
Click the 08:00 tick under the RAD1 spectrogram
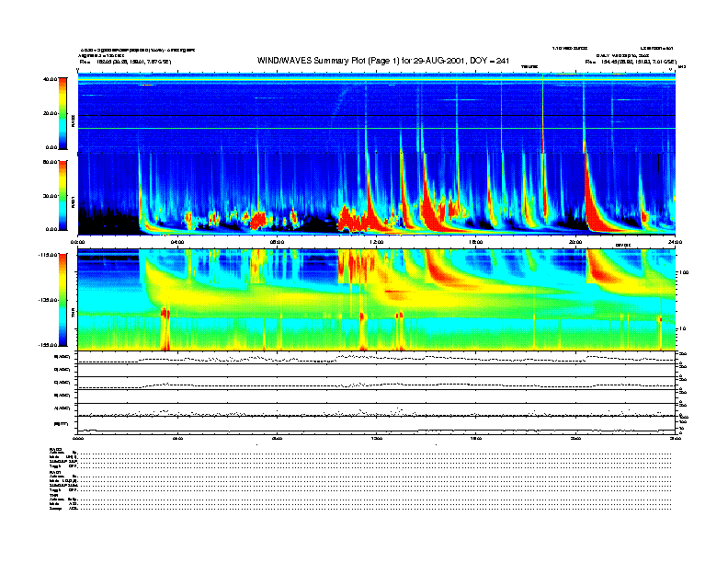tap(277, 242)
